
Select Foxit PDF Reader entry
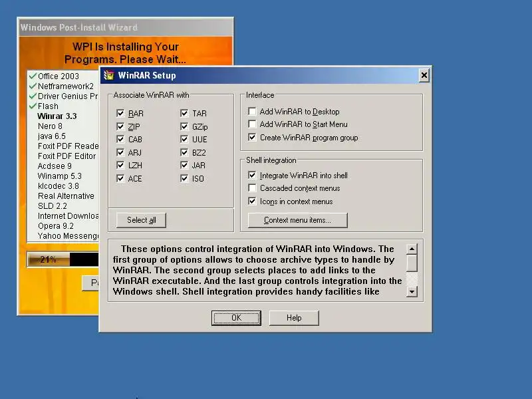tap(68, 146)
